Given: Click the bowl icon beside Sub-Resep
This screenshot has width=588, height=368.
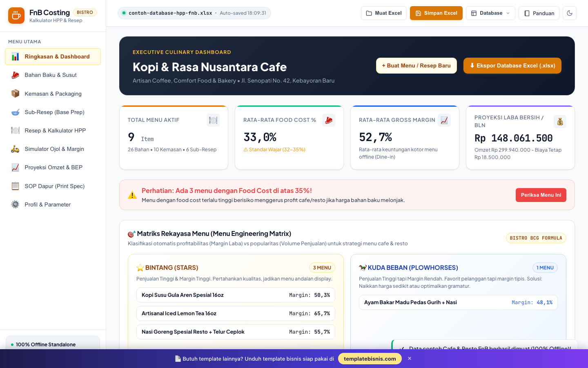Looking at the screenshot, I should click(15, 112).
